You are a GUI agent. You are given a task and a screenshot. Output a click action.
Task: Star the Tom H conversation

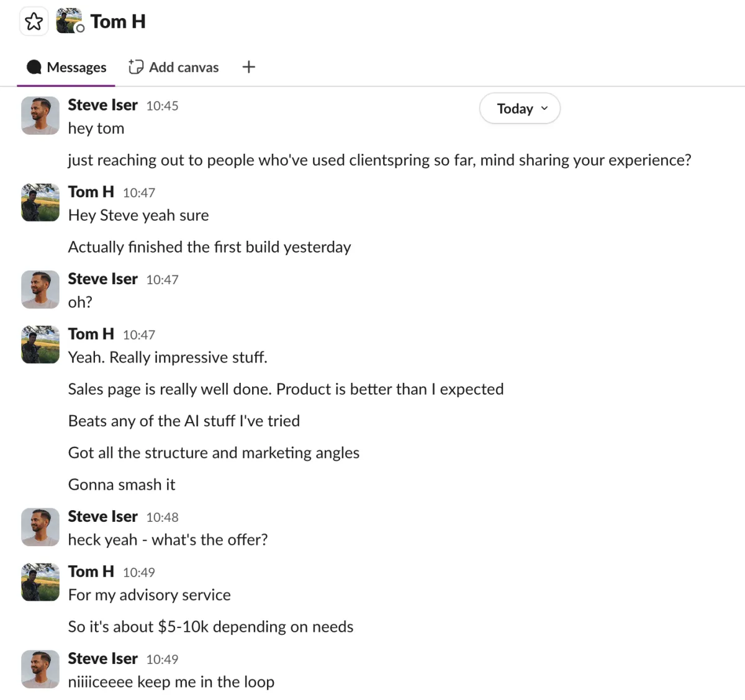[34, 22]
